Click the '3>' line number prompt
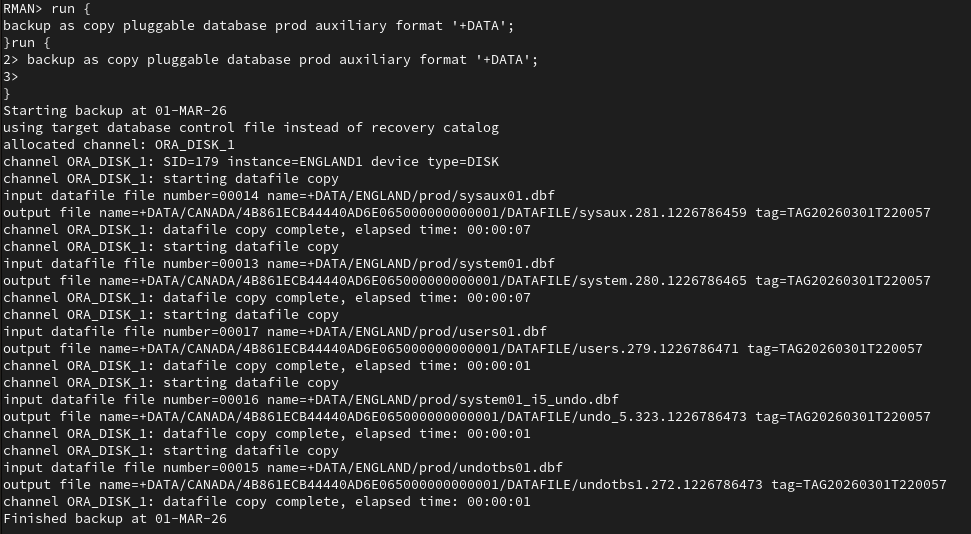971x534 pixels. point(11,76)
